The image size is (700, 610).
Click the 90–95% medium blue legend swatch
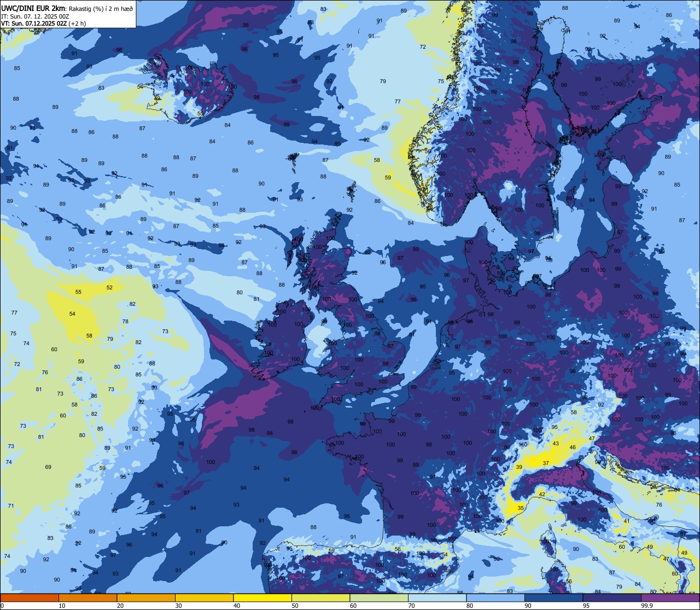(x=553, y=597)
